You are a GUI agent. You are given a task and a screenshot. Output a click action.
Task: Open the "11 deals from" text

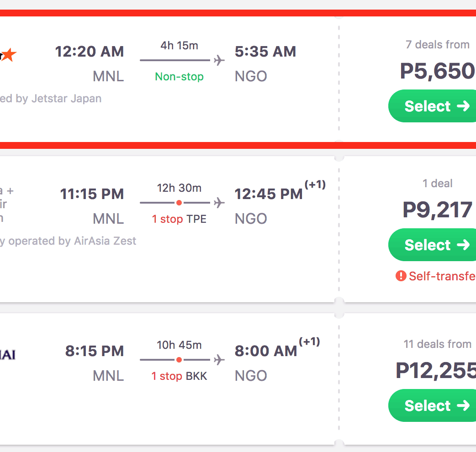[437, 344]
